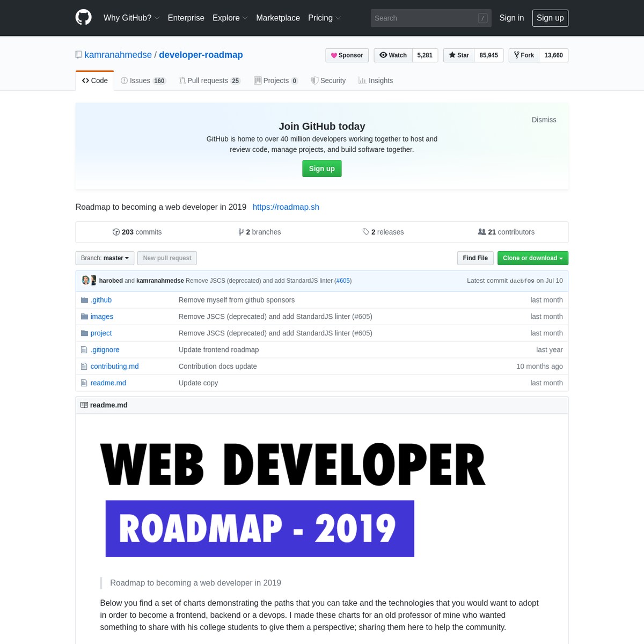Click the star icon on the Star button
The image size is (644, 644).
(x=452, y=55)
